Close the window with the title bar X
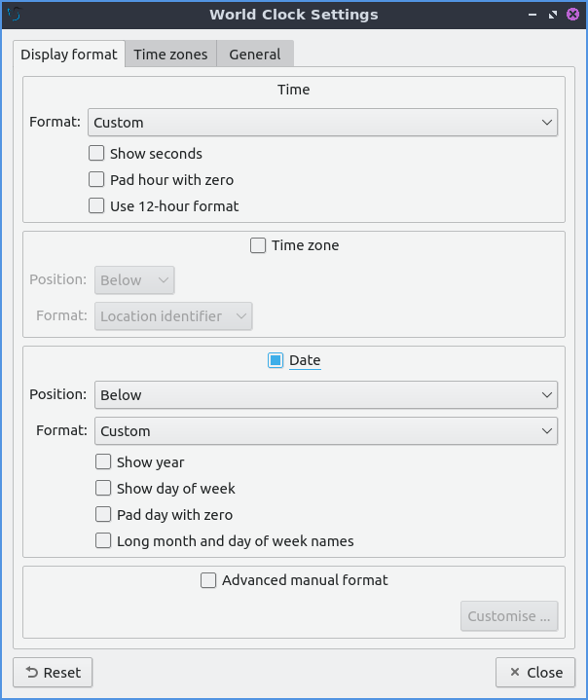Viewport: 588px width, 700px height. 572,15
